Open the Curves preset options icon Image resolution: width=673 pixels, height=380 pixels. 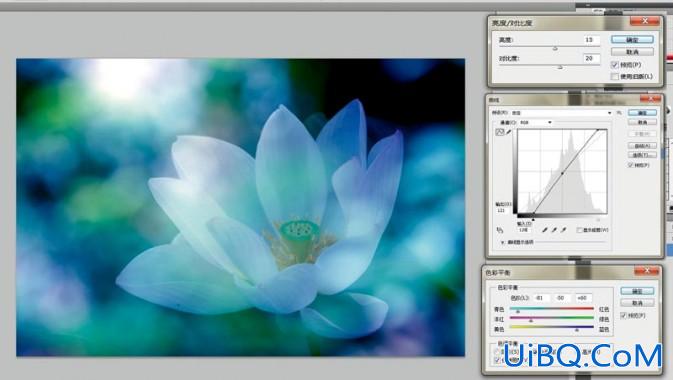619,112
